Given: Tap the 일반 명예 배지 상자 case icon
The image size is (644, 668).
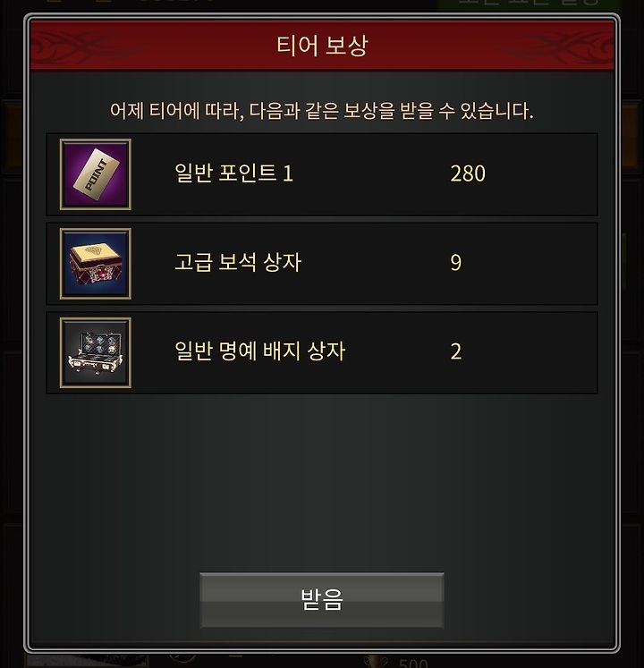Looking at the screenshot, I should pos(96,352).
